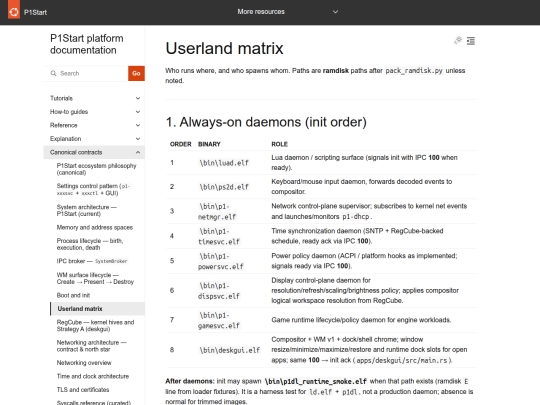Open the More resources dropdown
Viewport: 540px width, 405px height.
tap(288, 12)
